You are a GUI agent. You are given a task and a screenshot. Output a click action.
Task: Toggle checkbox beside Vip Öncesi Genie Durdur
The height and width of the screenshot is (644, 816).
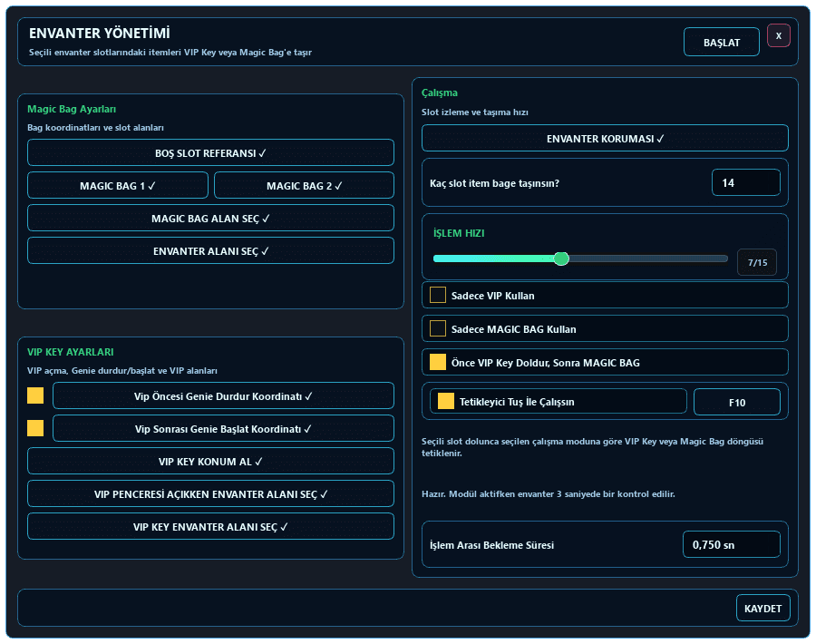35,395
